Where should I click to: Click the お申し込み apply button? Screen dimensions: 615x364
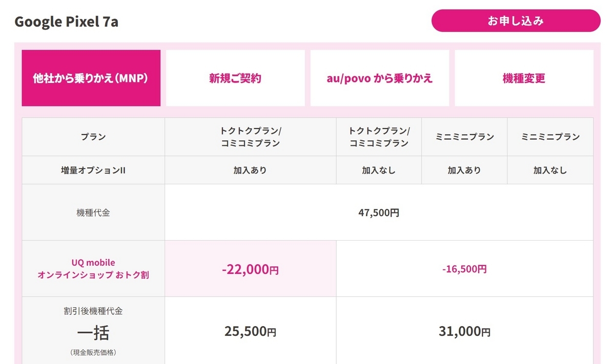[x=516, y=21]
